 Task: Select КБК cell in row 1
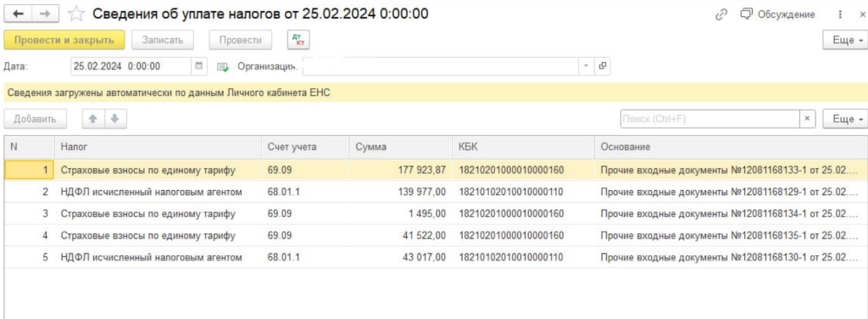coord(523,170)
